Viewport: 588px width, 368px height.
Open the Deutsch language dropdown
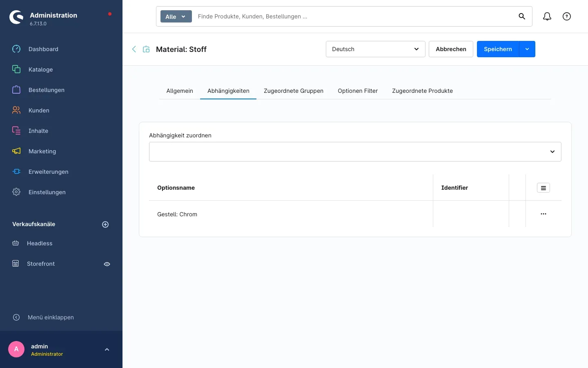point(376,49)
